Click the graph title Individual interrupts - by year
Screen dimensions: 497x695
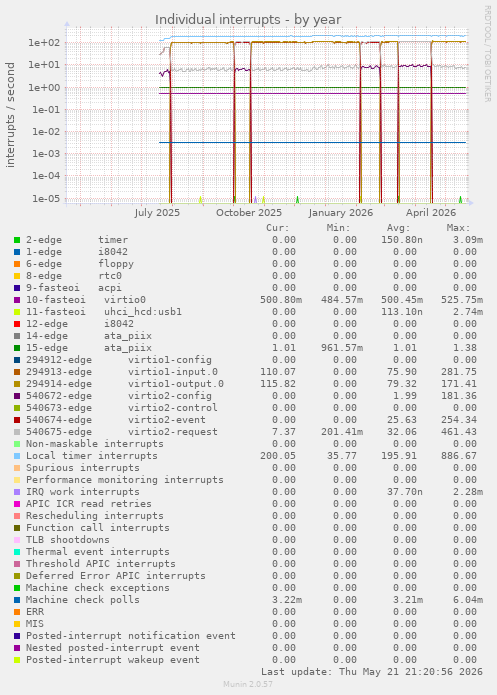(248, 20)
